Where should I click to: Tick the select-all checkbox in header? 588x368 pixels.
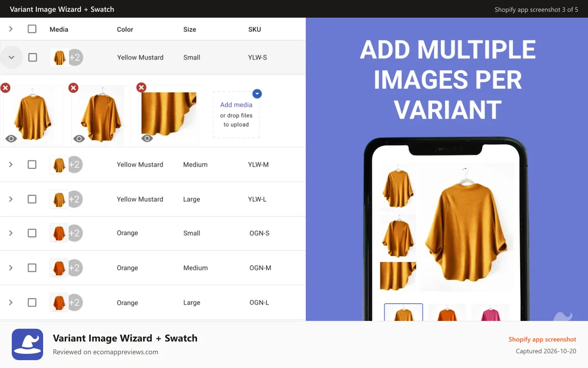[x=32, y=29]
